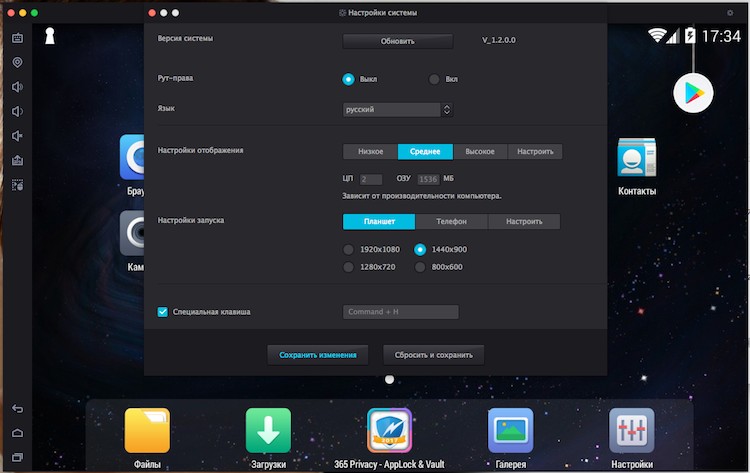This screenshot has width=750, height=473.
Task: Click the Обновить update button
Action: [x=397, y=41]
